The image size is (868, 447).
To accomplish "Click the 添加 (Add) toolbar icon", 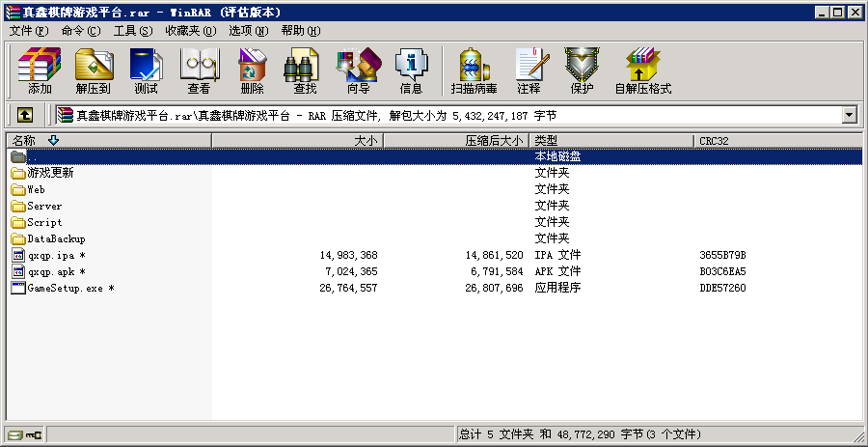I will pyautogui.click(x=40, y=71).
